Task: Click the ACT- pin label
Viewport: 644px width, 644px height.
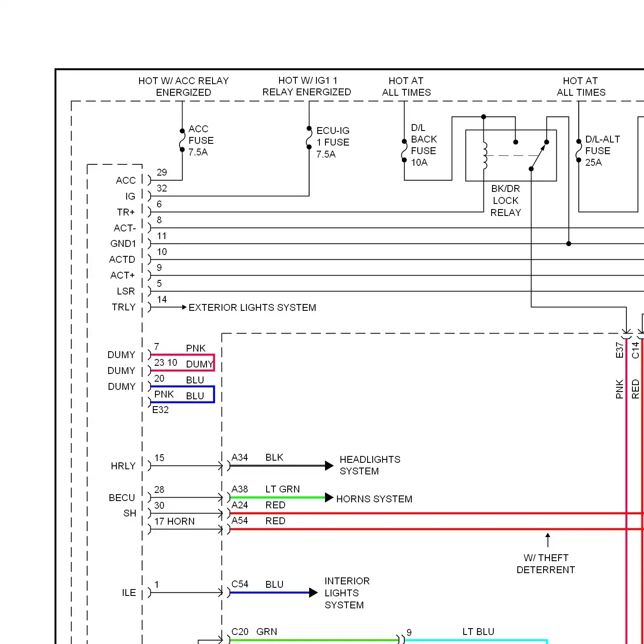Action: [125, 228]
